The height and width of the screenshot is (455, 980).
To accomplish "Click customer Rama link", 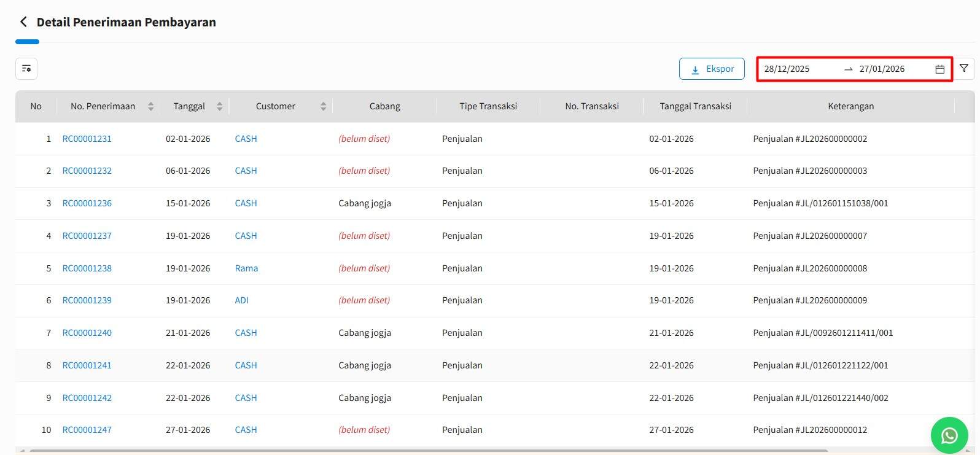I will click(x=246, y=268).
